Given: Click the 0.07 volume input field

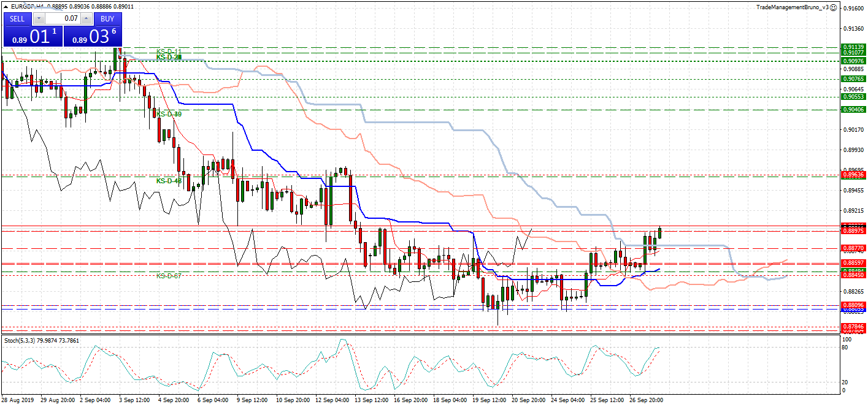Looking at the screenshot, I should (63, 18).
